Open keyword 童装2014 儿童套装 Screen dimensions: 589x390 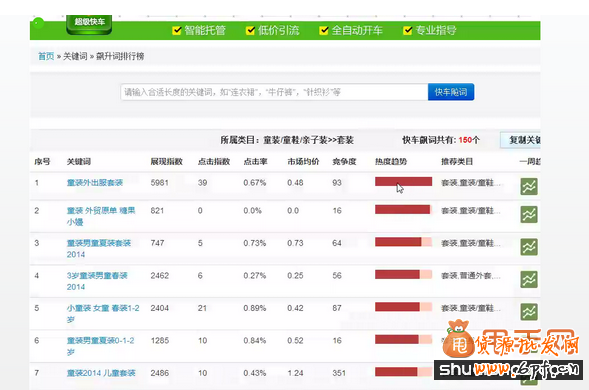coord(101,373)
